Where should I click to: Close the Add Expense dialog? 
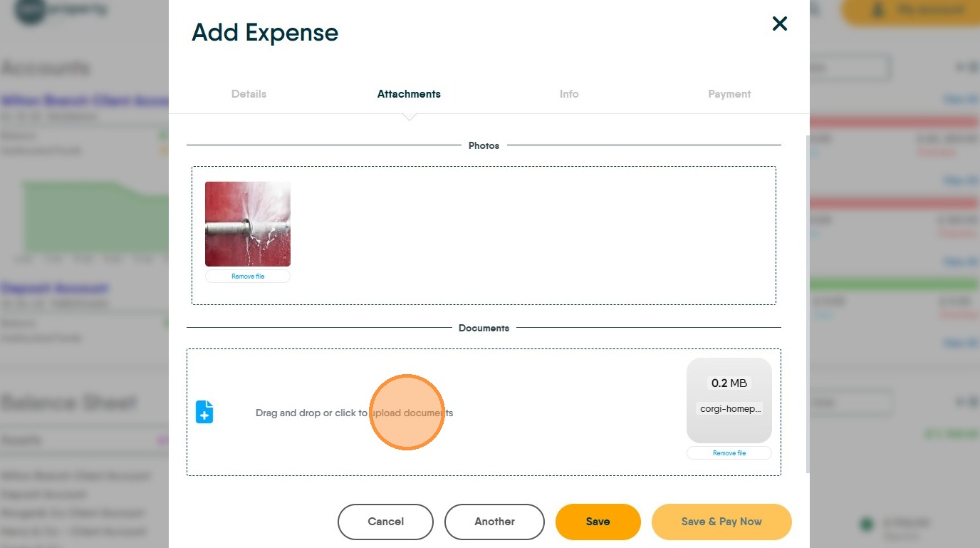click(x=780, y=24)
